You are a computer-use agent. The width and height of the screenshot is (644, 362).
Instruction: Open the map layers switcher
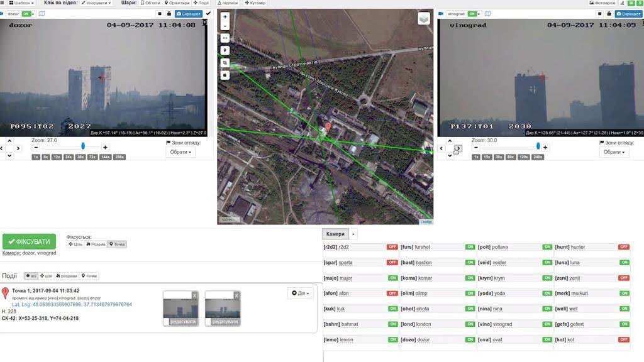pyautogui.click(x=423, y=18)
